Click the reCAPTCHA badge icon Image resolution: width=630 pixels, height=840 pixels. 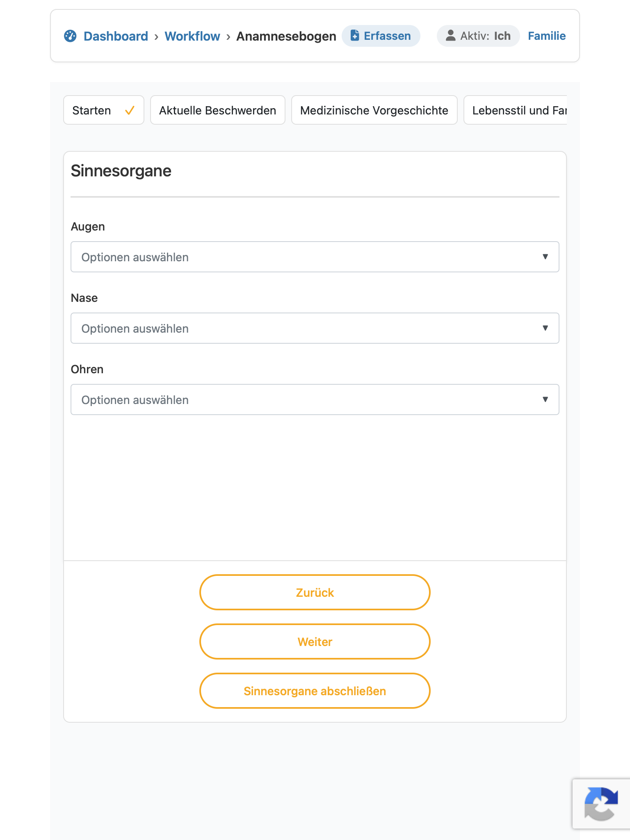tap(601, 804)
